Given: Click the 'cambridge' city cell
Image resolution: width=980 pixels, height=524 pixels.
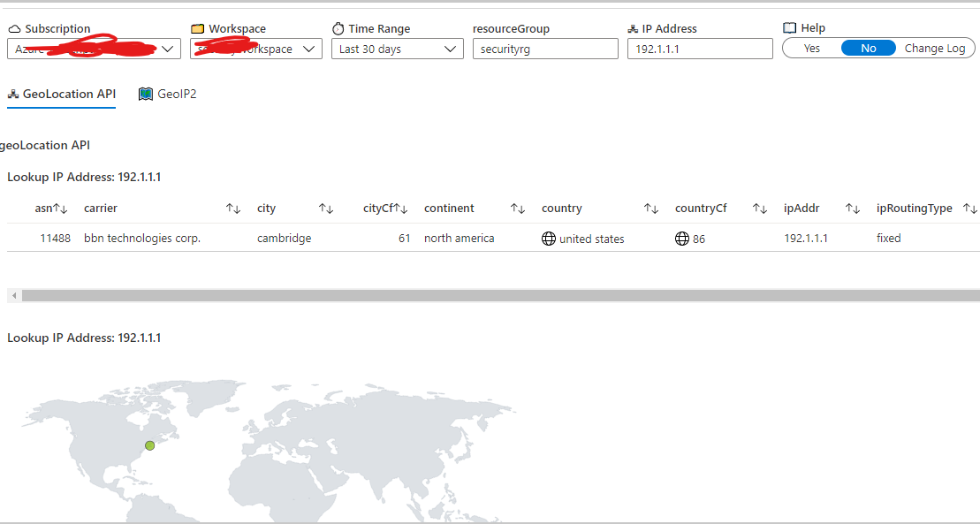Looking at the screenshot, I should [285, 239].
